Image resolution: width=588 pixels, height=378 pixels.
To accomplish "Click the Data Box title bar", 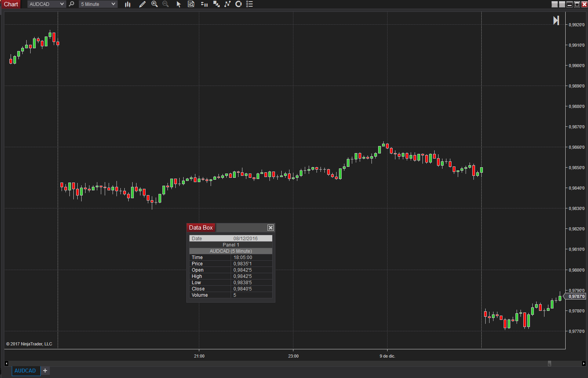I will pyautogui.click(x=231, y=228).
